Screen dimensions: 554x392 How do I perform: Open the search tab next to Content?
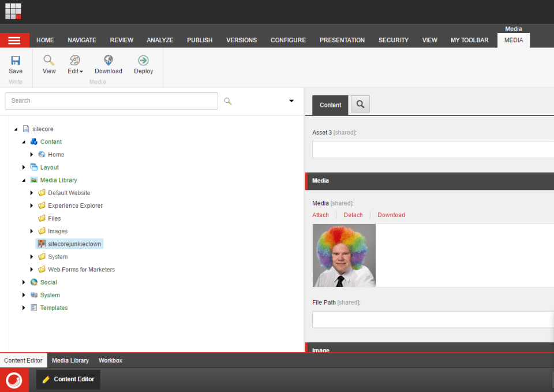click(361, 104)
